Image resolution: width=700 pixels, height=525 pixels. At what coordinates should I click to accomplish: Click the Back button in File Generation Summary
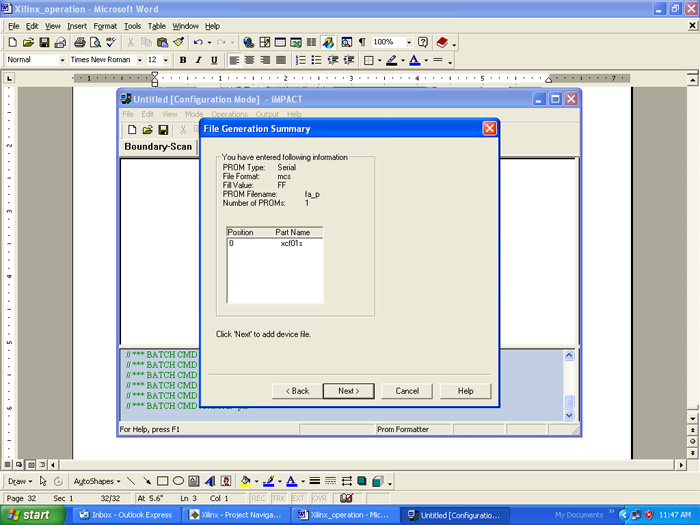point(297,391)
